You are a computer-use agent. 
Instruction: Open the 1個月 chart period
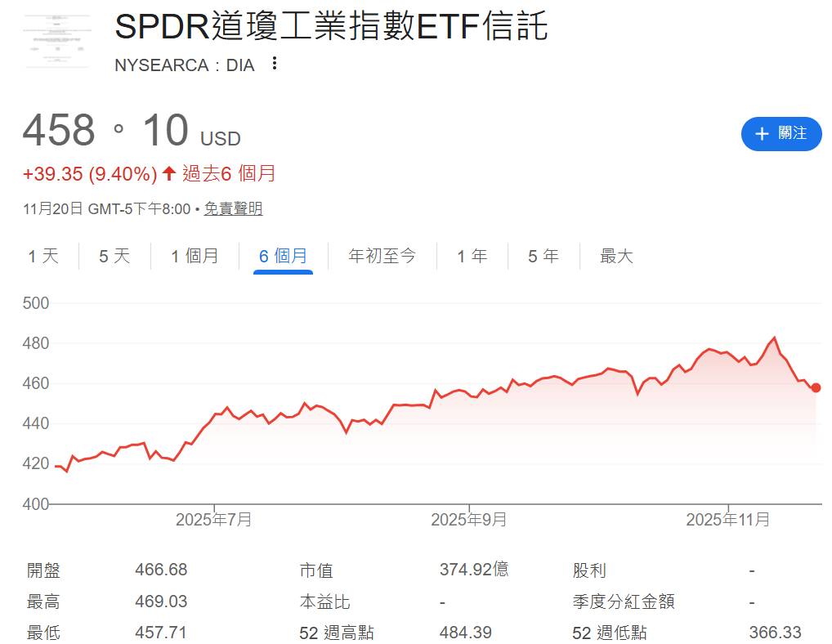(x=195, y=256)
